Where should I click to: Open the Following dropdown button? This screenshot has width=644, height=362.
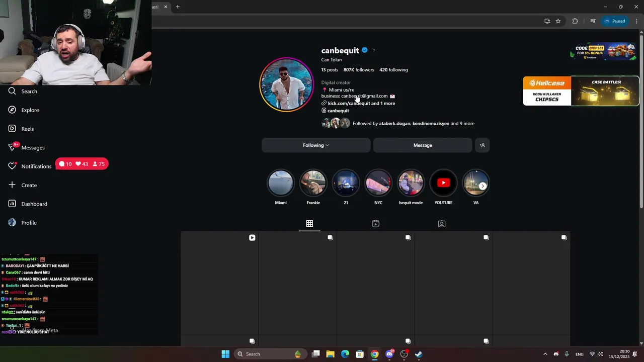(x=316, y=145)
